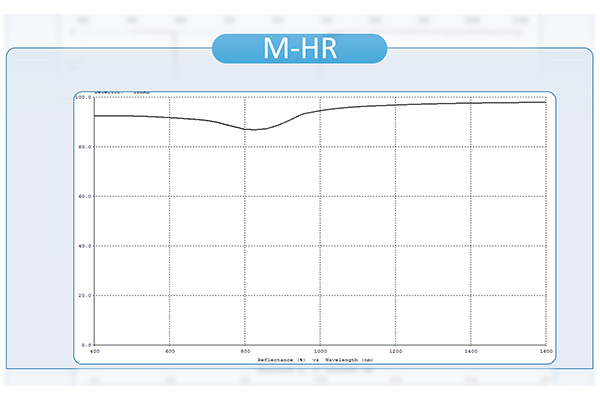
Task: Click the 800 wavelength axis label
Action: [x=245, y=351]
